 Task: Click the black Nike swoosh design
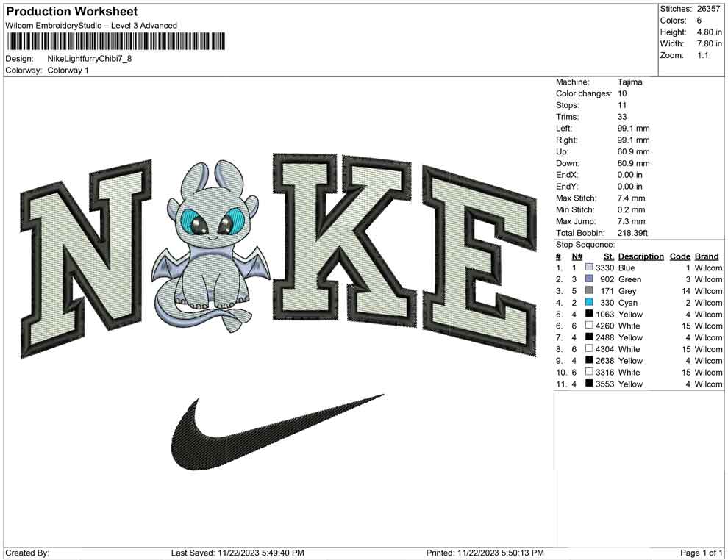tap(277, 431)
